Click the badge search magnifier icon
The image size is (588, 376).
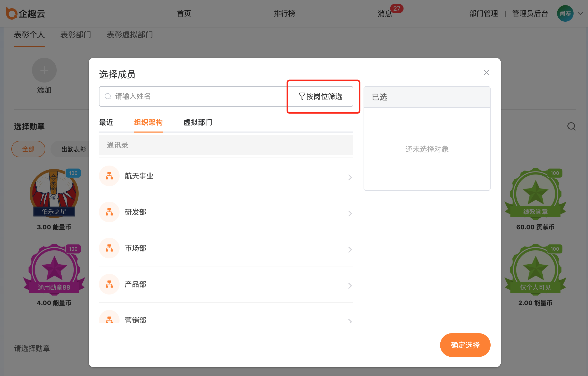click(571, 126)
